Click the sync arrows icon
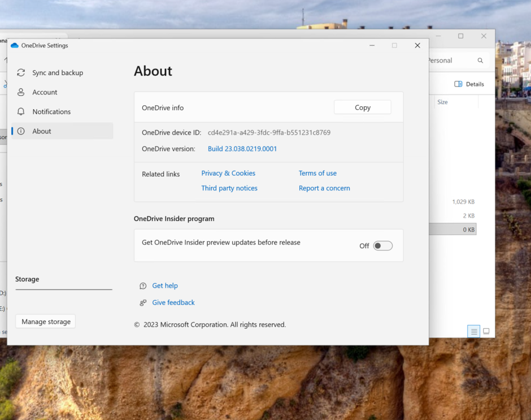Viewport: 531px width, 420px height. (x=21, y=72)
